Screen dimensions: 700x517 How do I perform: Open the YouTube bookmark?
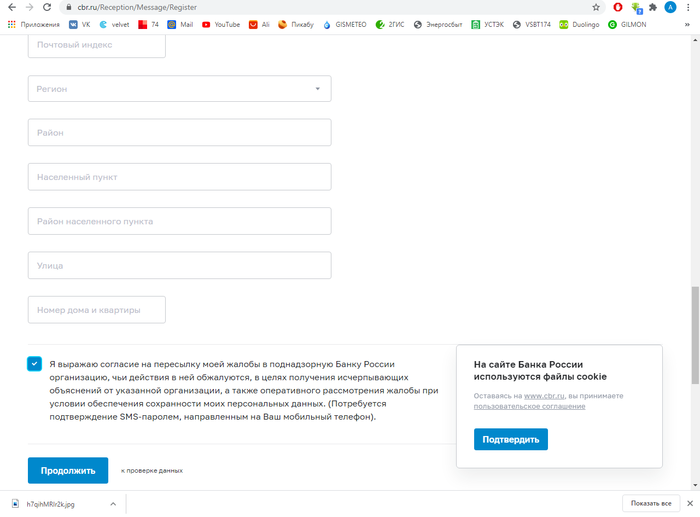tap(221, 24)
